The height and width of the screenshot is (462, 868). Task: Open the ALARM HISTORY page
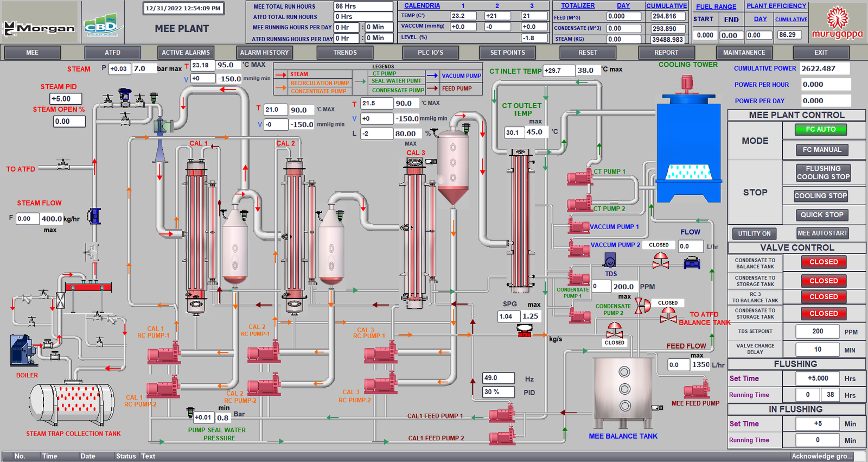click(264, 53)
